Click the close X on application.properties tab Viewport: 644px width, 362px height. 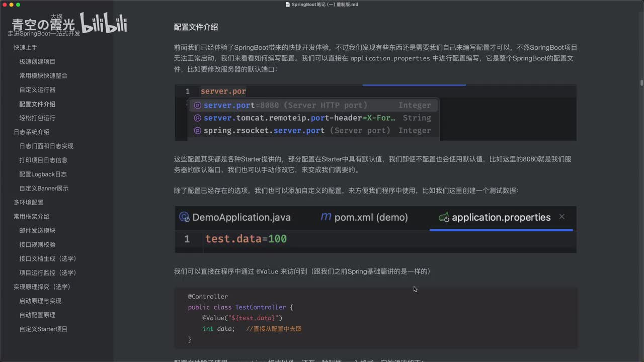click(562, 217)
